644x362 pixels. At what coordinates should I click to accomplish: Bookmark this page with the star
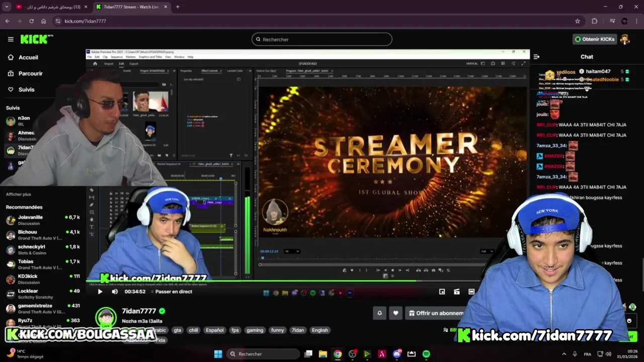[578, 21]
